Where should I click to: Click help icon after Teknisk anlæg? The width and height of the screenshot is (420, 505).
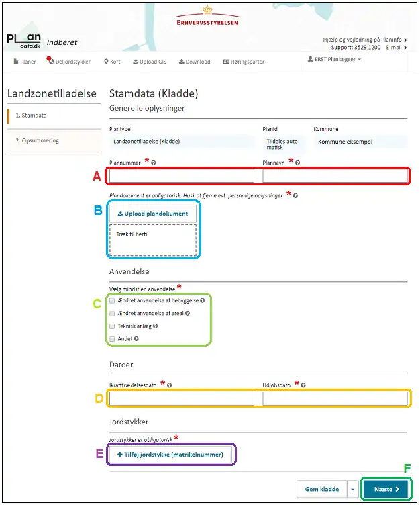(x=155, y=326)
